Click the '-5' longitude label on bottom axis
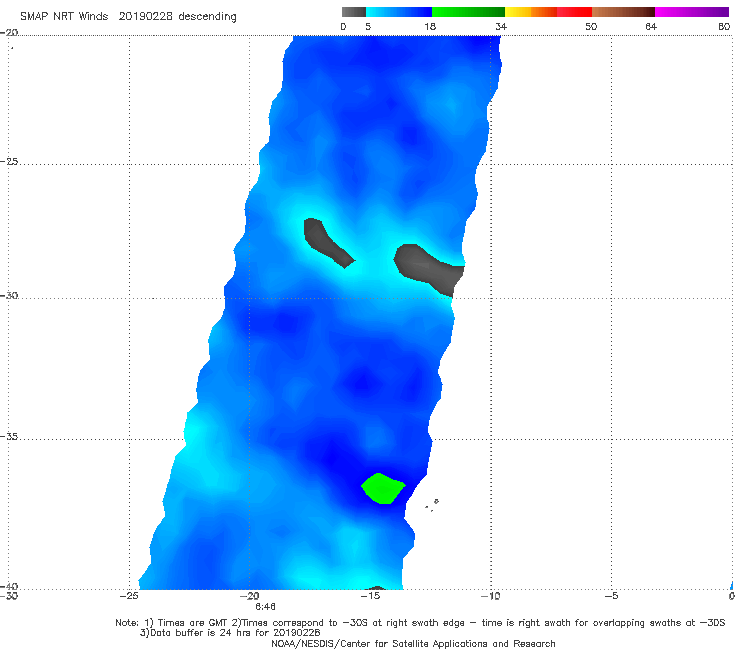The width and height of the screenshot is (740, 650). tap(611, 596)
